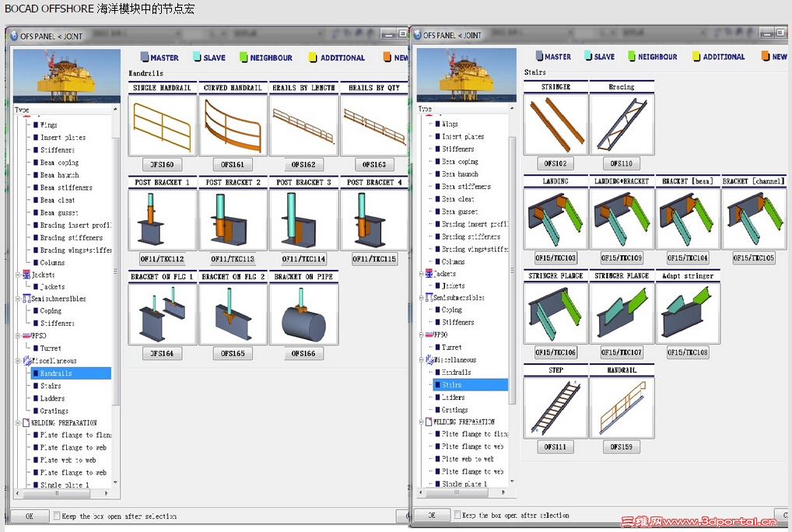This screenshot has height=532, width=792.
Task: Collapse Semisubmersibles node in left tree
Action: click(18, 299)
